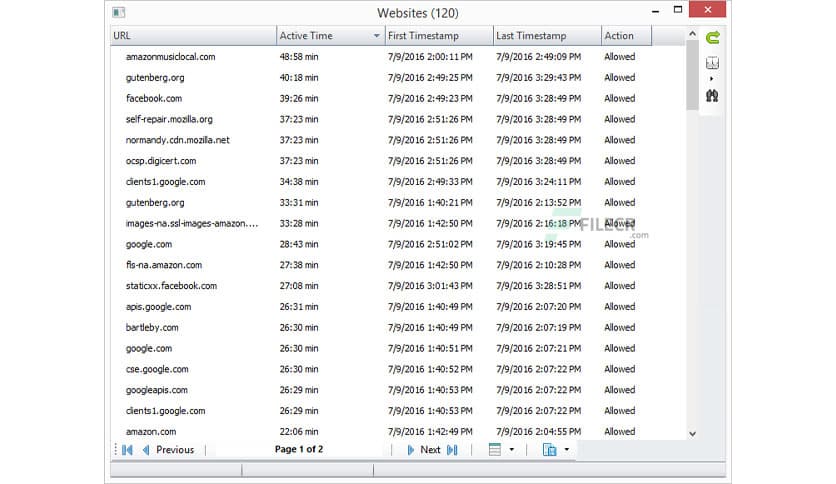Click the export report icon
The image size is (836, 484).
click(549, 450)
